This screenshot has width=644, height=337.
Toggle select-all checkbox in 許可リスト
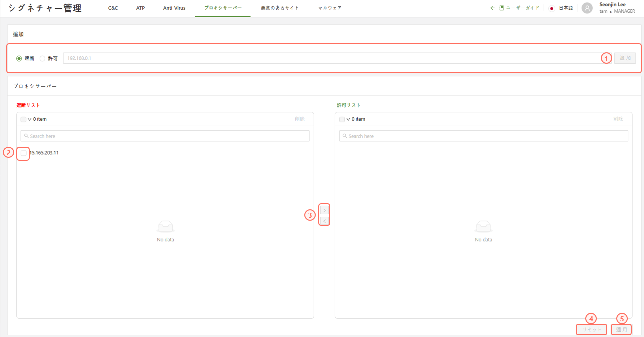pos(342,119)
